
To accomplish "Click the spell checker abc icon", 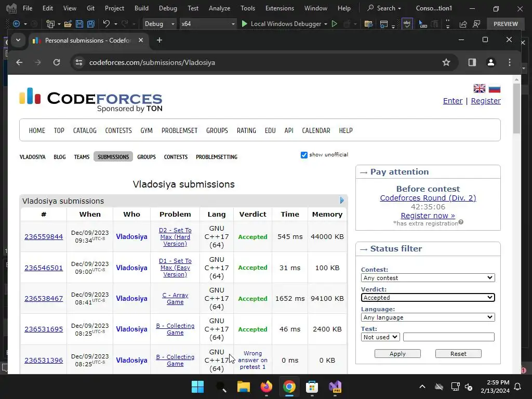I will [407, 24].
